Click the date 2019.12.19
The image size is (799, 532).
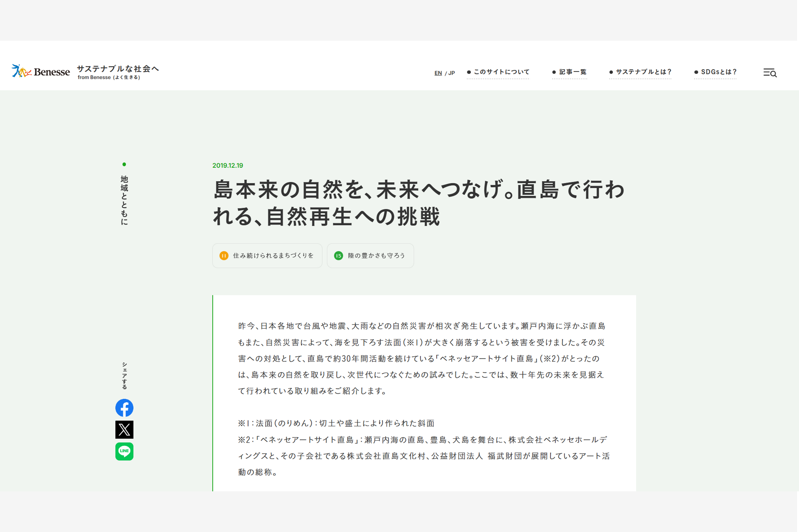tap(228, 166)
